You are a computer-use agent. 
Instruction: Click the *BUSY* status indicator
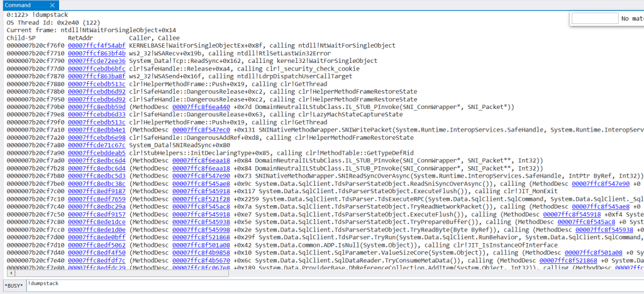[13, 285]
